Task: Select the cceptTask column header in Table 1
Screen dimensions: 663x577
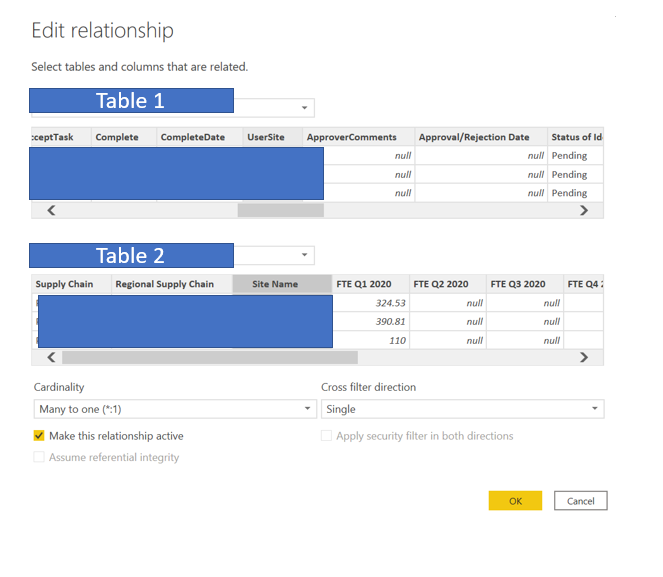Action: tap(61, 137)
